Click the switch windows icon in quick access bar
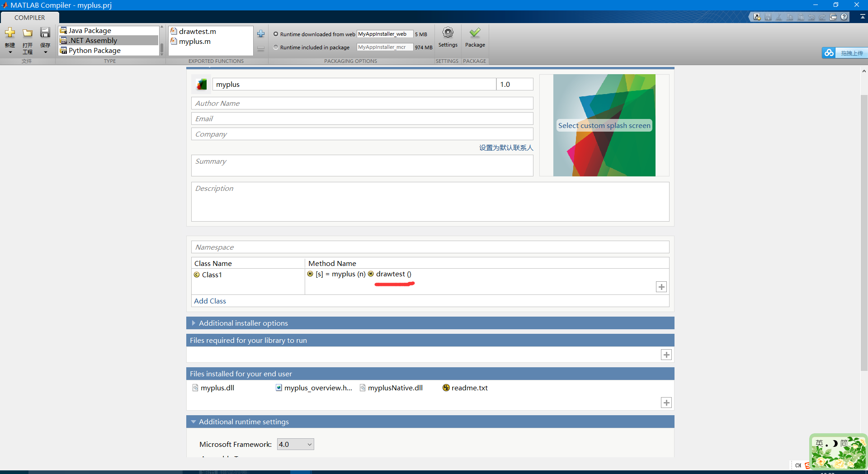 tap(833, 17)
